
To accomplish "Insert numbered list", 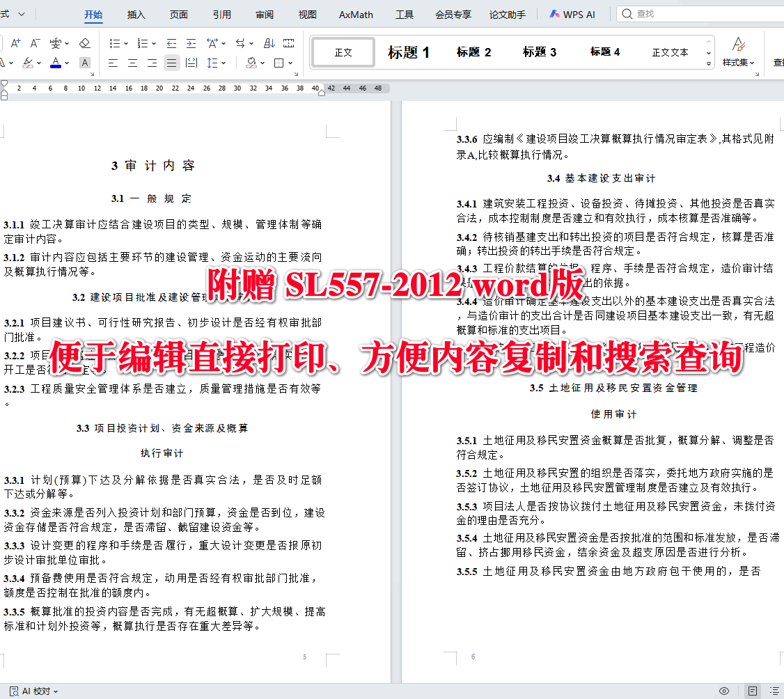I will tap(143, 43).
